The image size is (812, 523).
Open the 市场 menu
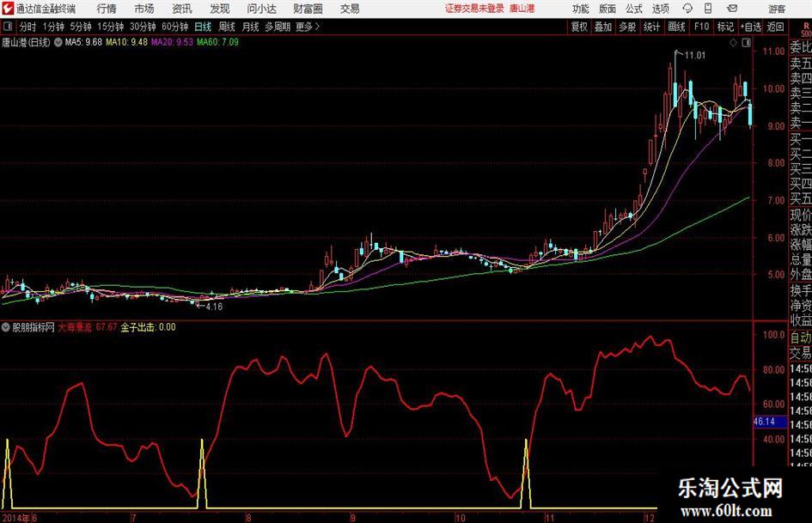(x=144, y=9)
